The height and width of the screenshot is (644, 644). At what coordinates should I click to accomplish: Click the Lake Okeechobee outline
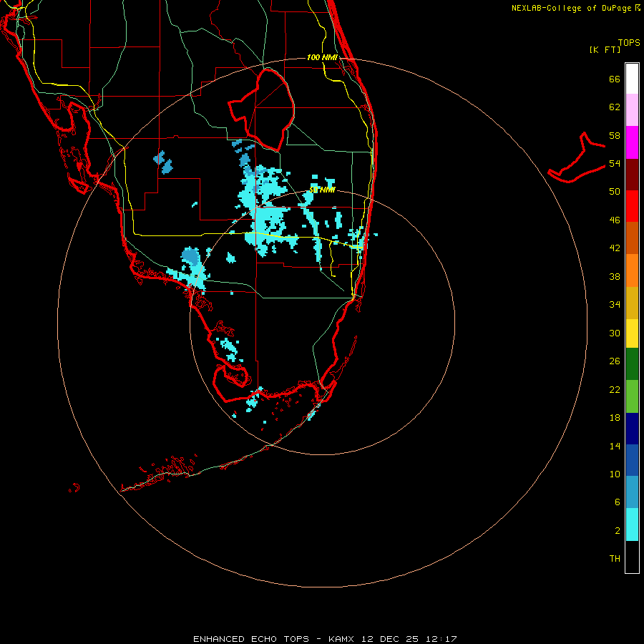[x=262, y=110]
